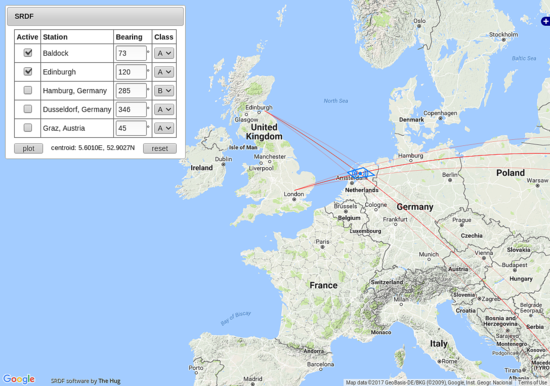Click the Google logo on the map
550x386 pixels.
pos(19,379)
